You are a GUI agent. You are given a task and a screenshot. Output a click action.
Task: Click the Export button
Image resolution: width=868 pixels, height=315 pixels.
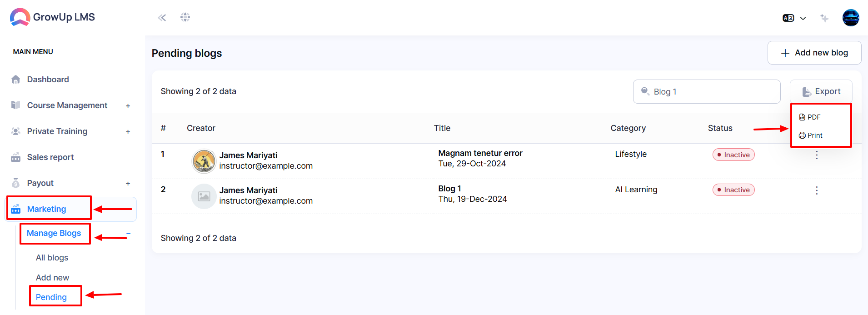[x=821, y=91]
